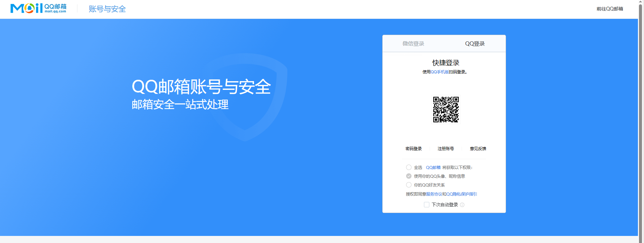
Task: Go to 前往QQ邮箱 link
Action: (610, 9)
